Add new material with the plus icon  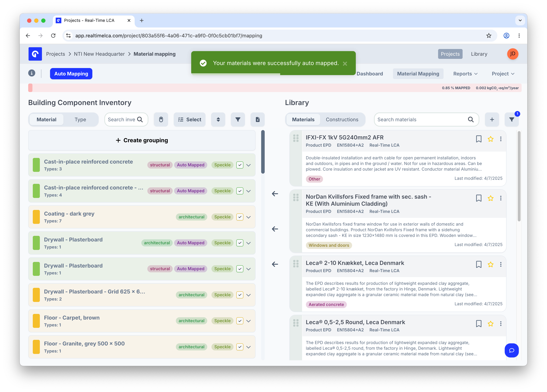tap(492, 119)
